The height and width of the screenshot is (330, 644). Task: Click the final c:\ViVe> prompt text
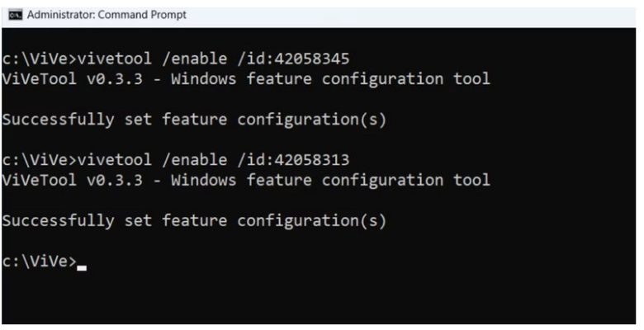coord(39,262)
